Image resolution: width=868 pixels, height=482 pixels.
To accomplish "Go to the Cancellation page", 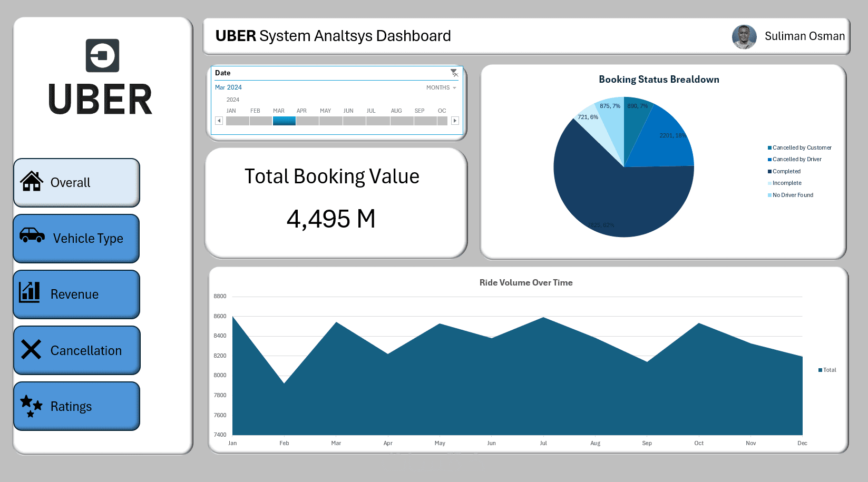I will click(x=77, y=350).
